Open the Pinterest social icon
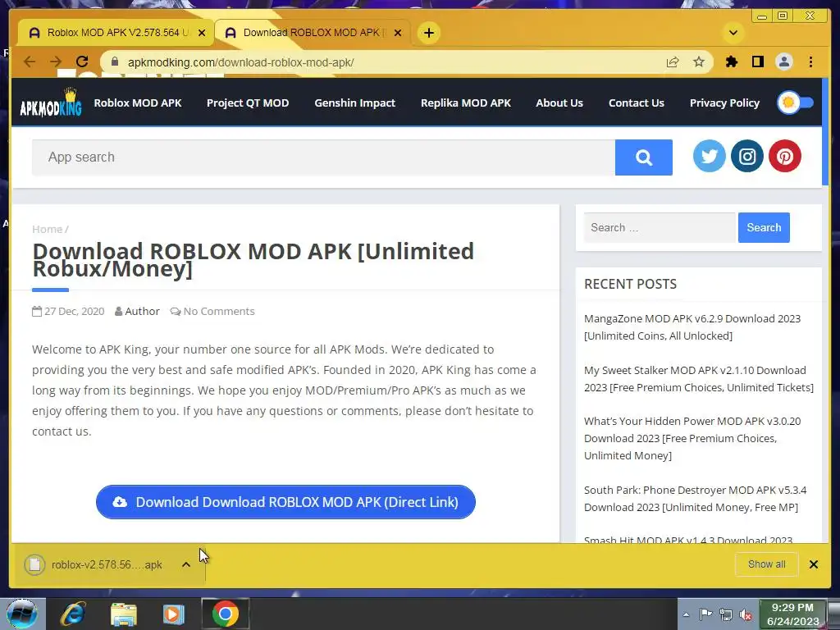The image size is (840, 630). pyautogui.click(x=785, y=156)
